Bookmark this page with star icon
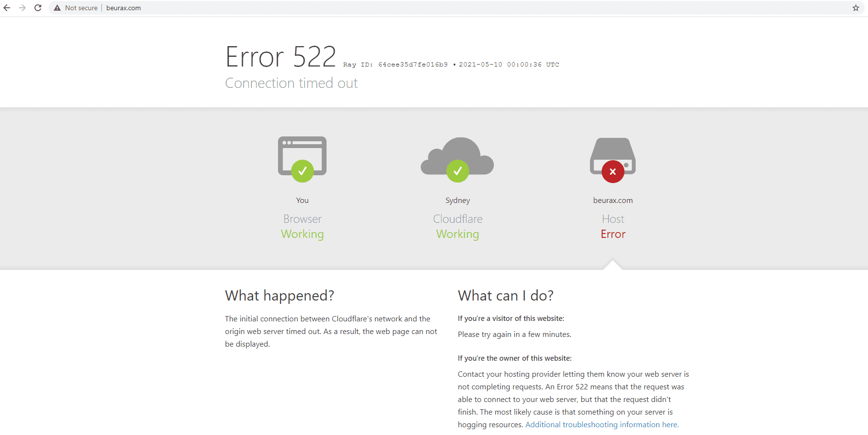This screenshot has height=435, width=868. 856,8
